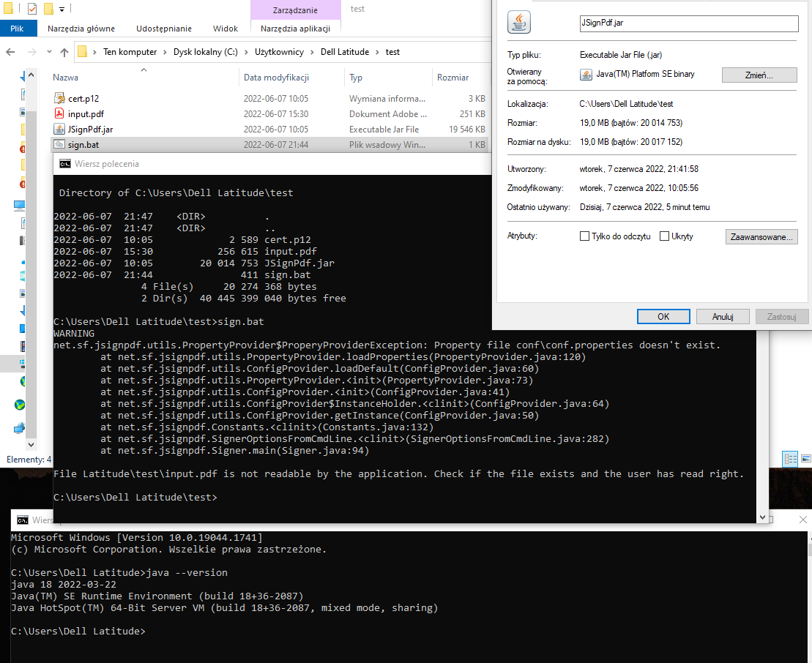Viewport: 812px width, 663px height.
Task: Click the JSignPdf.jar name input field
Action: [688, 23]
